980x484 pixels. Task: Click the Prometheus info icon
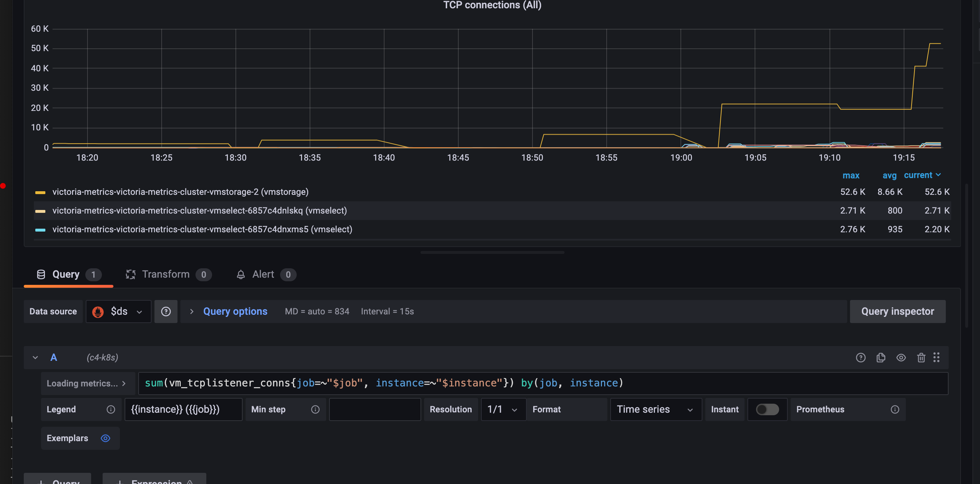(x=895, y=409)
